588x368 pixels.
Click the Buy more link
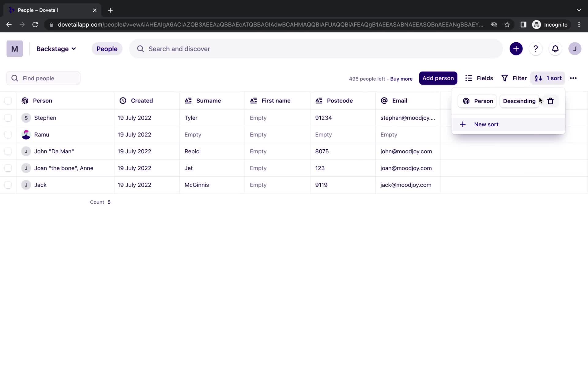tap(401, 79)
